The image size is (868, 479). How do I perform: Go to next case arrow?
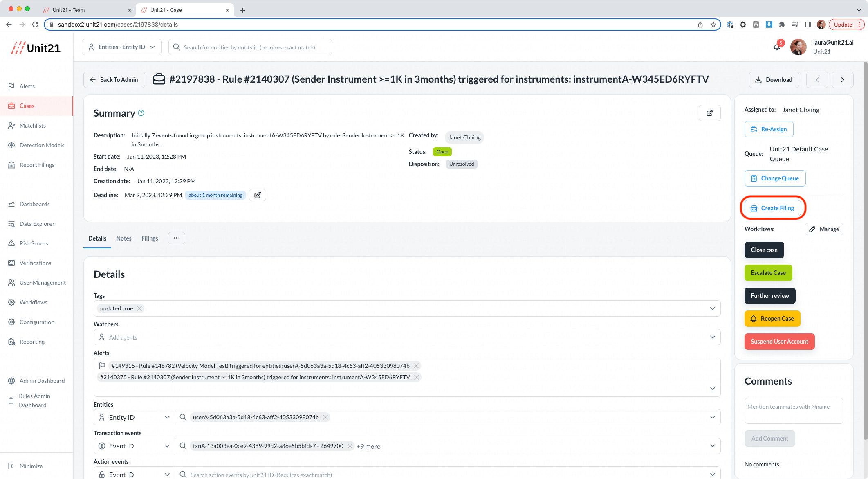842,80
